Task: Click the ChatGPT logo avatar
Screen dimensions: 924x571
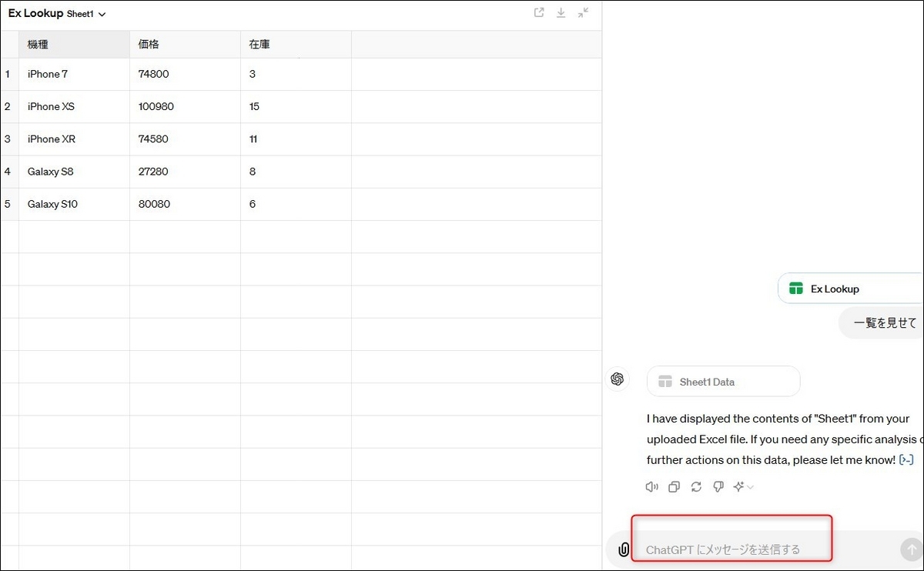Action: 617,379
